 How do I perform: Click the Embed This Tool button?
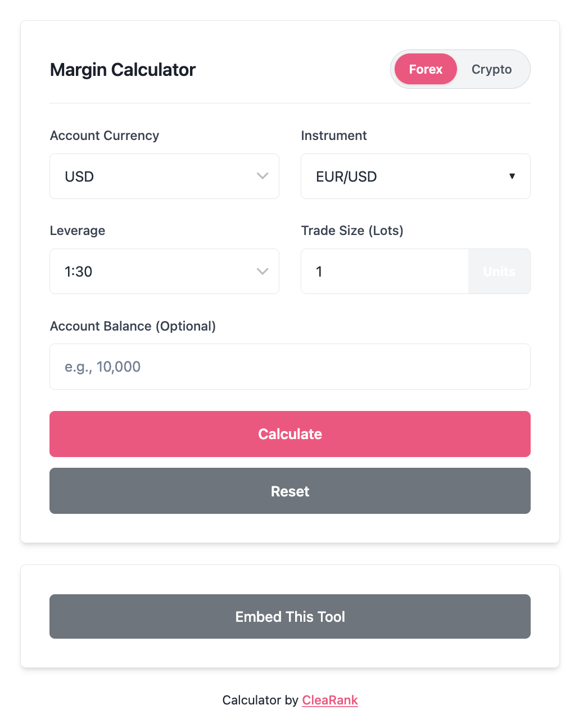[x=290, y=617]
